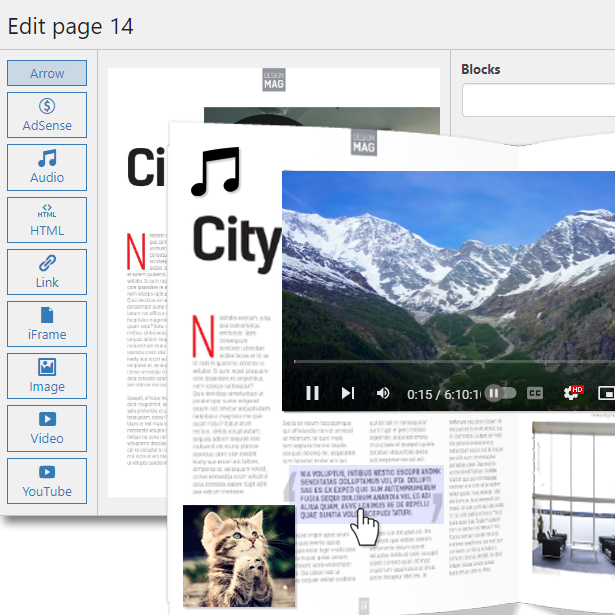Open the Blocks dropdown field

(x=538, y=101)
